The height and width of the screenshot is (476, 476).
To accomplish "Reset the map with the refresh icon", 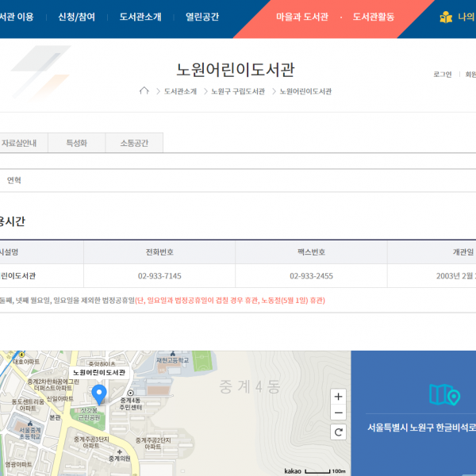I will point(339,432).
